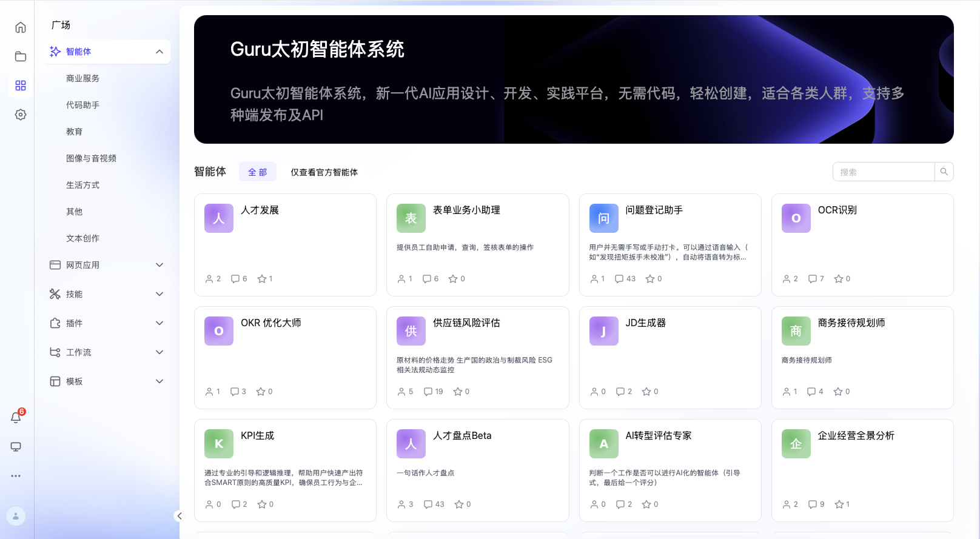The image size is (980, 539).
Task: Click the 企业经营全景分析 avatar icon
Action: (x=796, y=444)
